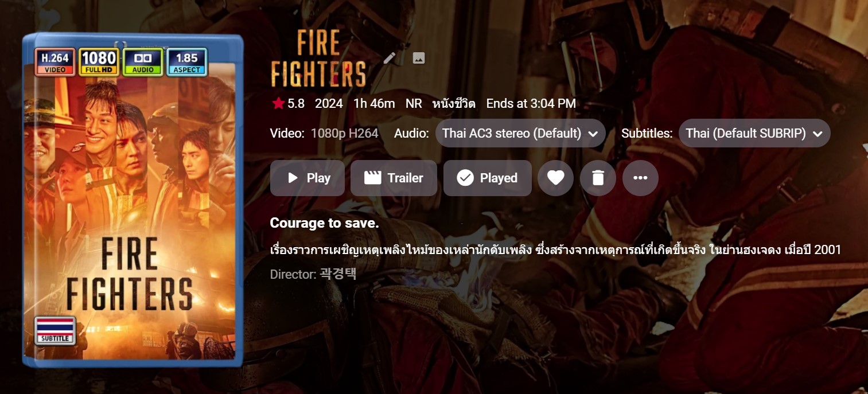Image resolution: width=868 pixels, height=394 pixels.
Task: Click the 1080 Full HD badge on poster
Action: tap(99, 62)
